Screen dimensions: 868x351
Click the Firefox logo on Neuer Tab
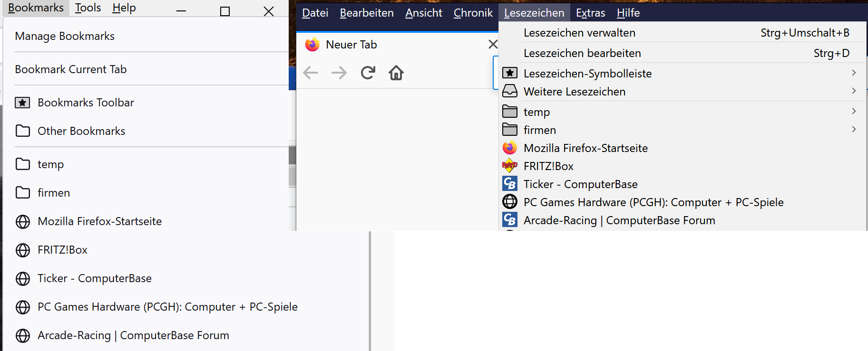(312, 44)
